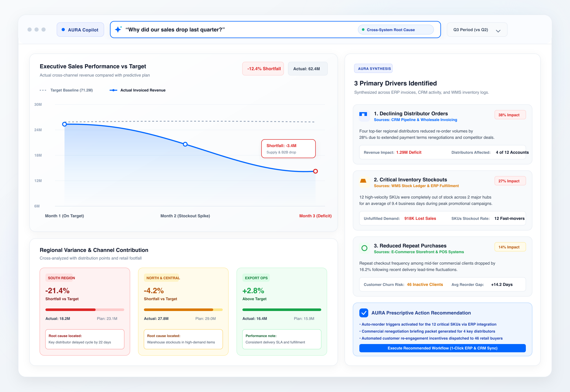Click Auto-reorder triggers recommendation line

tap(428, 324)
